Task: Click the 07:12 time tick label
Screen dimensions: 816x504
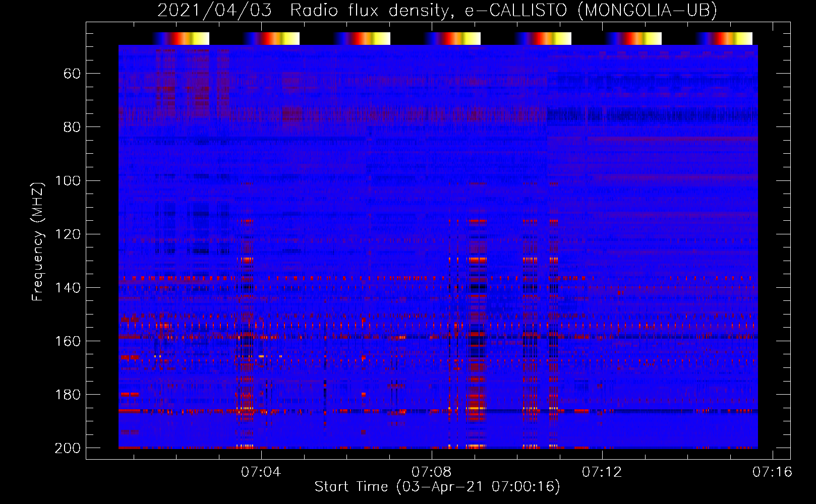Action: 602,472
